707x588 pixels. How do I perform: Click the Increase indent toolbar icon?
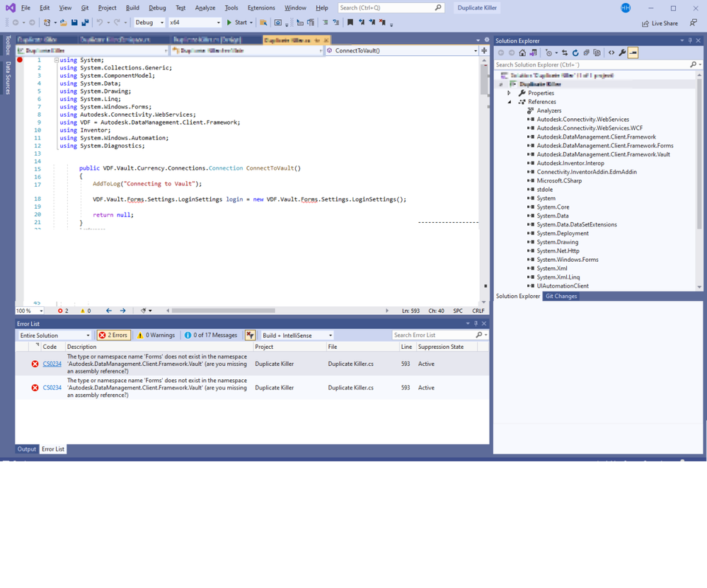click(325, 23)
